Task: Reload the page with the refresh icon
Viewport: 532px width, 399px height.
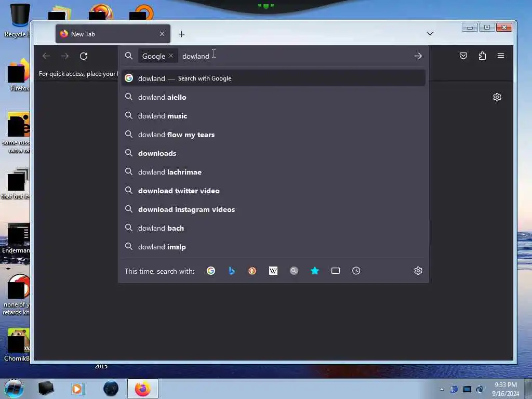Action: coord(84,56)
